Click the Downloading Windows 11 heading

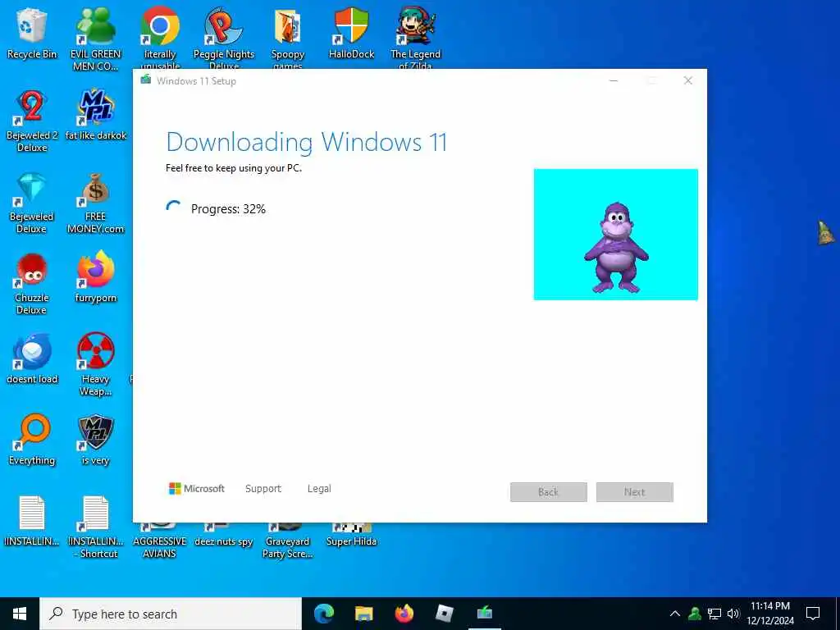click(x=307, y=143)
